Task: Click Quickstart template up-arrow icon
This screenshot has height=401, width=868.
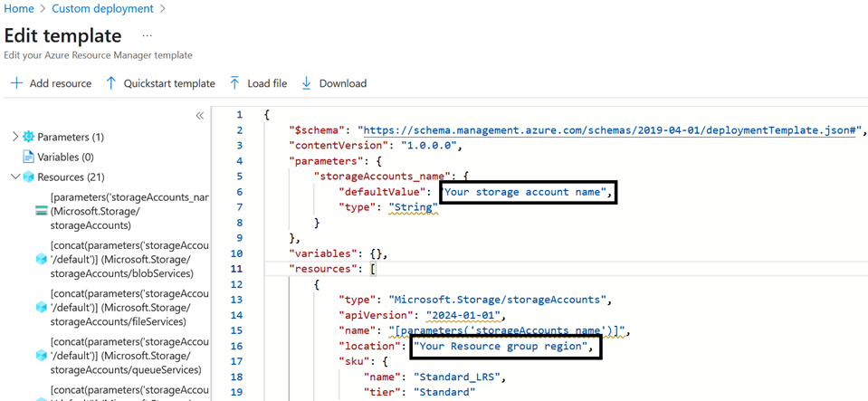Action: click(x=110, y=83)
